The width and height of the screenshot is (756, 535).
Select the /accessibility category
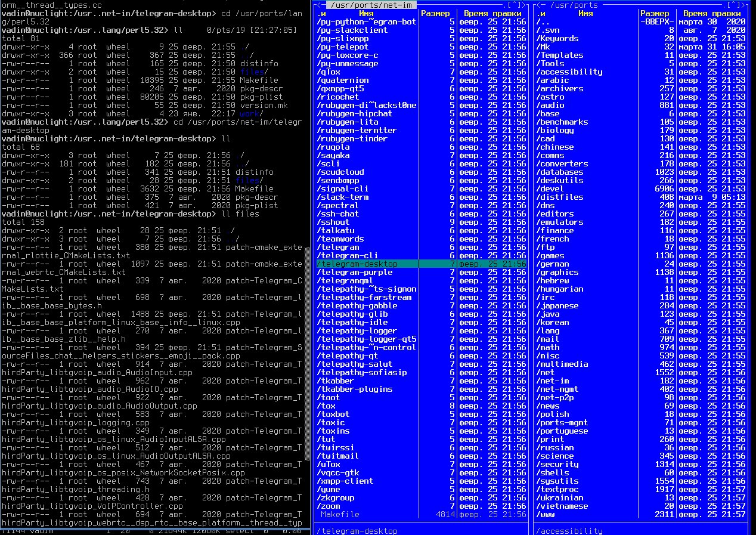(641, 72)
